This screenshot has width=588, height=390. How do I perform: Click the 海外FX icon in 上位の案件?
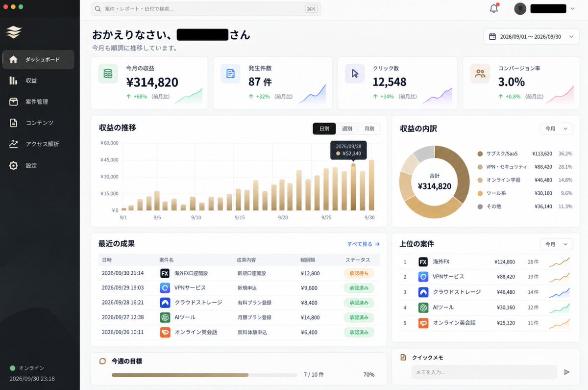pyautogui.click(x=423, y=262)
